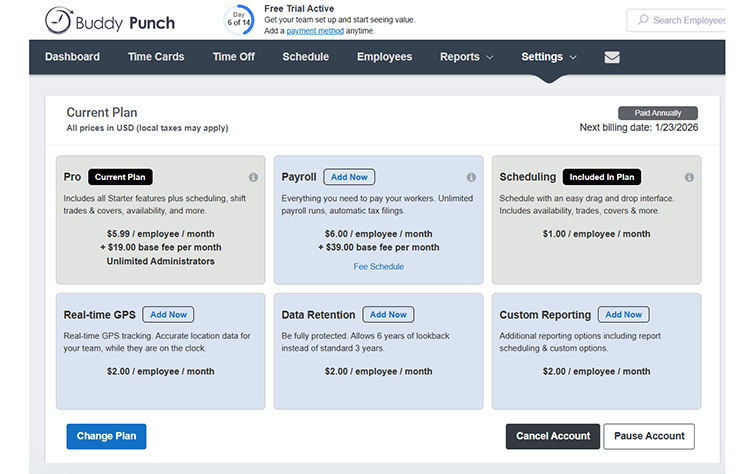750x474 pixels.
Task: Add the Data Retention add-on
Action: pos(387,314)
